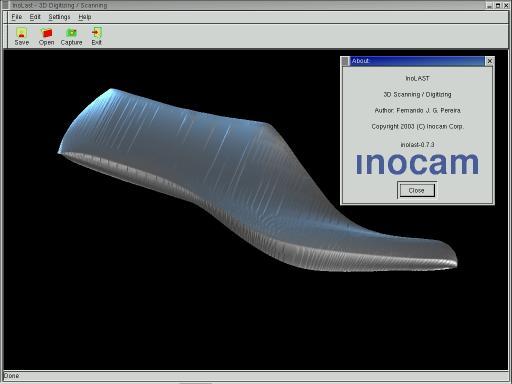Open a file with the Open icon

click(x=46, y=36)
